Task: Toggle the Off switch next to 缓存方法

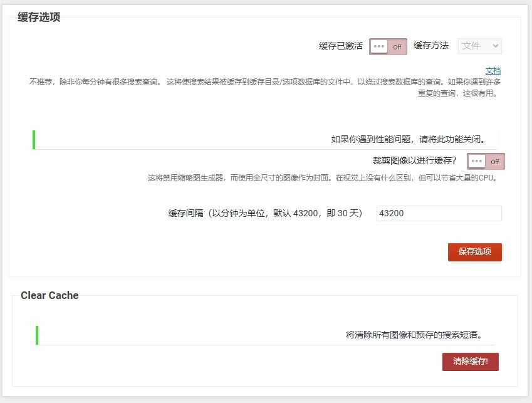Action: [387, 46]
